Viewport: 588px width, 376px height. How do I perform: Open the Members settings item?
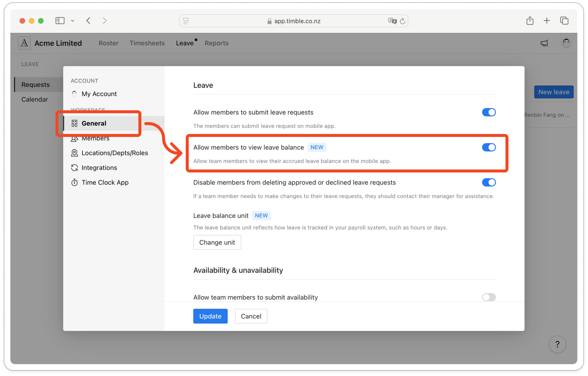pos(95,138)
